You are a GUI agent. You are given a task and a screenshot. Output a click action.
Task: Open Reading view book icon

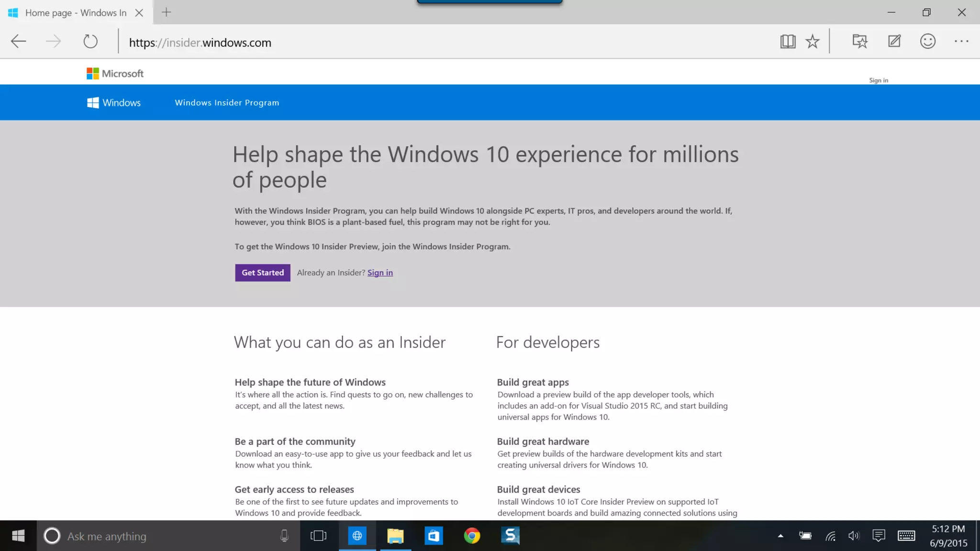tap(788, 42)
